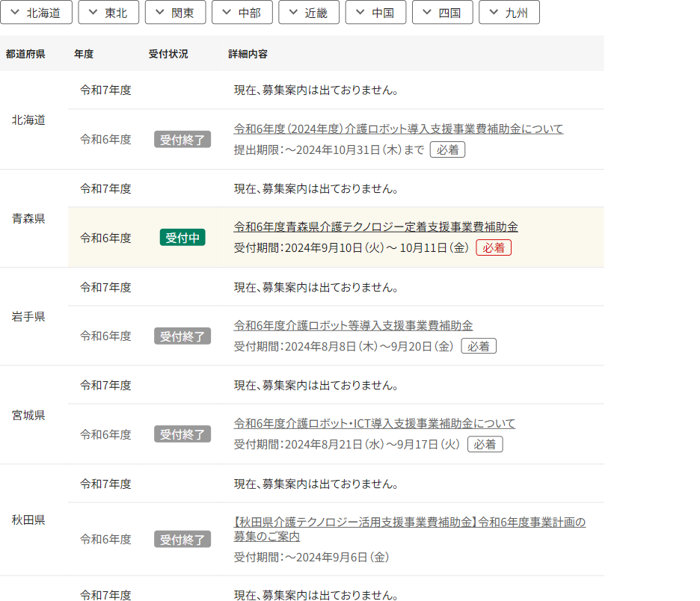Expand the 九州 region dropdown
Image resolution: width=700 pixels, height=601 pixels.
[509, 12]
